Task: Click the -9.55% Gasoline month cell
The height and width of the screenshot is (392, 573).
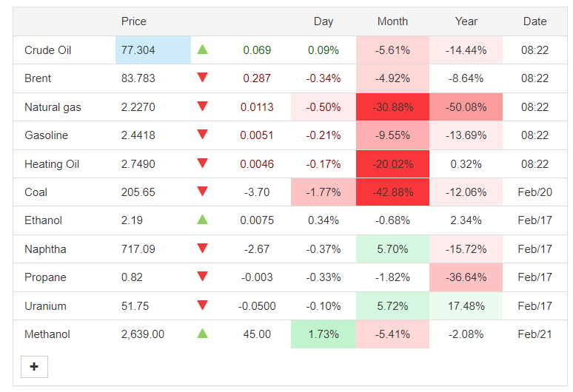Action: tap(392, 135)
